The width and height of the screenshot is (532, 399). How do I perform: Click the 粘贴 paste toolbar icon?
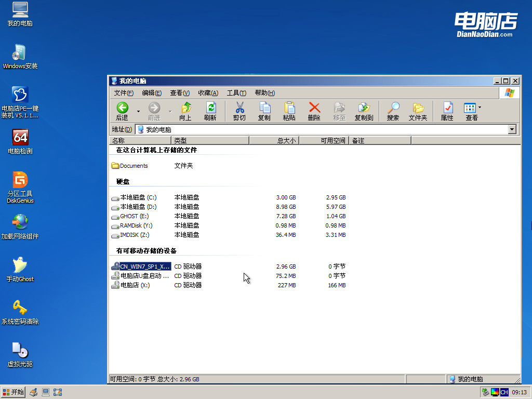289,111
